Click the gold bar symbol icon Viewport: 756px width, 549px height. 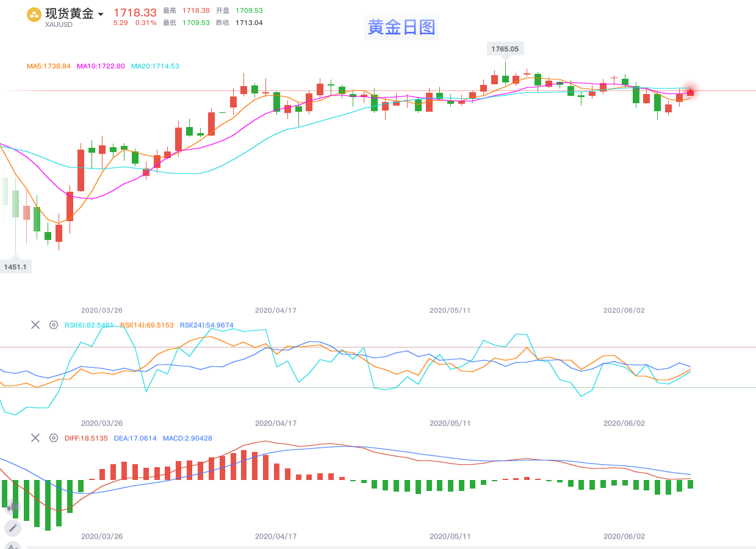click(x=34, y=15)
